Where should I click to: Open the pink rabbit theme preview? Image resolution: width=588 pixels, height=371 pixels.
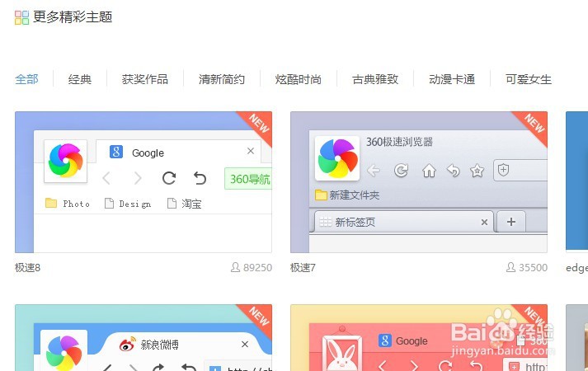pyautogui.click(x=419, y=338)
